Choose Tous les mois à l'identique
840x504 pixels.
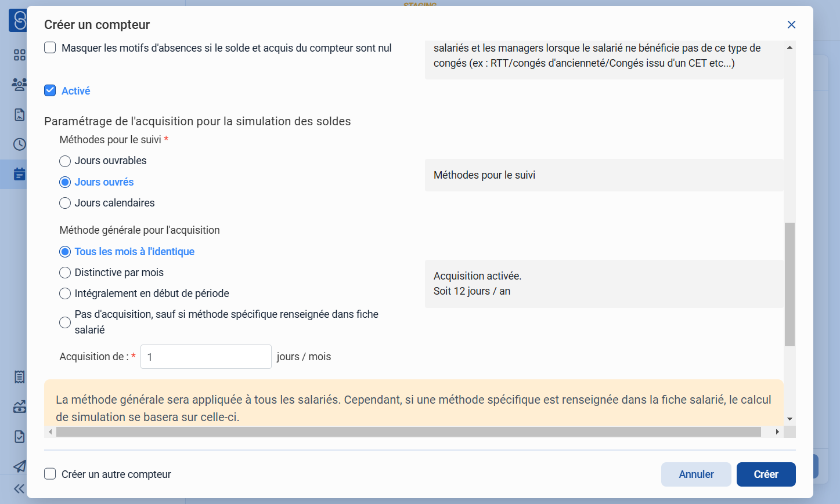65,252
